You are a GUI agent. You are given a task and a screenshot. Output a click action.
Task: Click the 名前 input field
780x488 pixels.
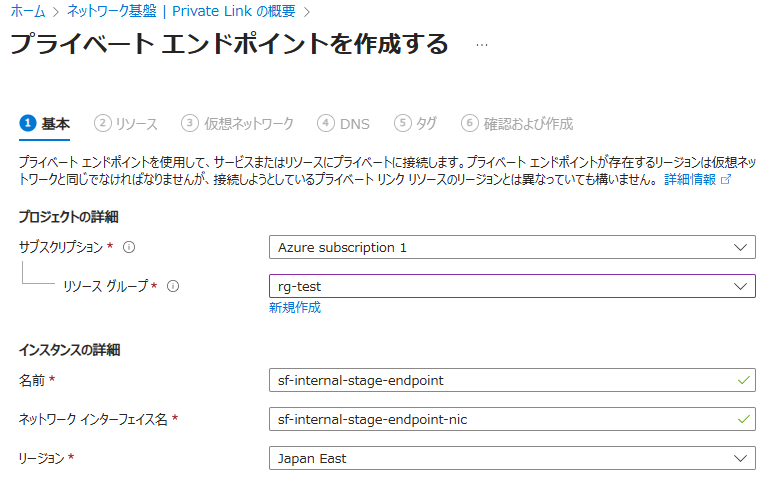500,381
